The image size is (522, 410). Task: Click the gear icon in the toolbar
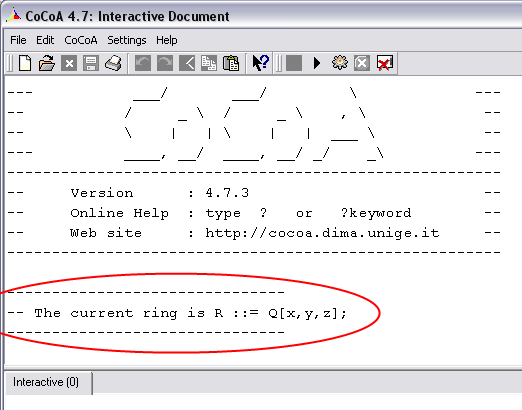pyautogui.click(x=340, y=62)
